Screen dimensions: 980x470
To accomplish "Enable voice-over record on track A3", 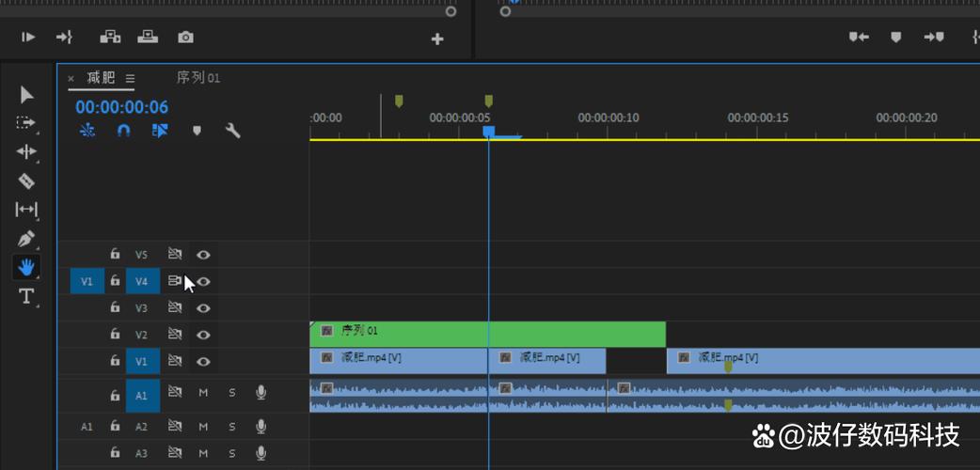I will coord(261,453).
